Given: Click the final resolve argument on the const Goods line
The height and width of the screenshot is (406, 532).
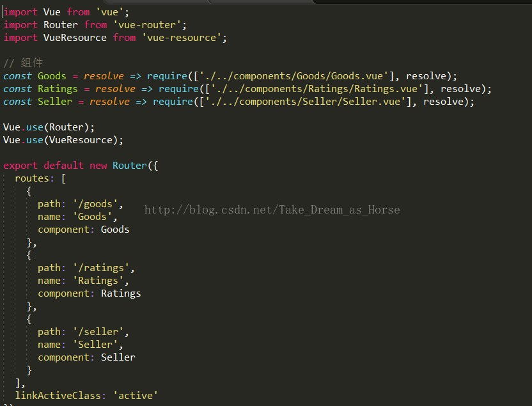Looking at the screenshot, I should point(426,76).
